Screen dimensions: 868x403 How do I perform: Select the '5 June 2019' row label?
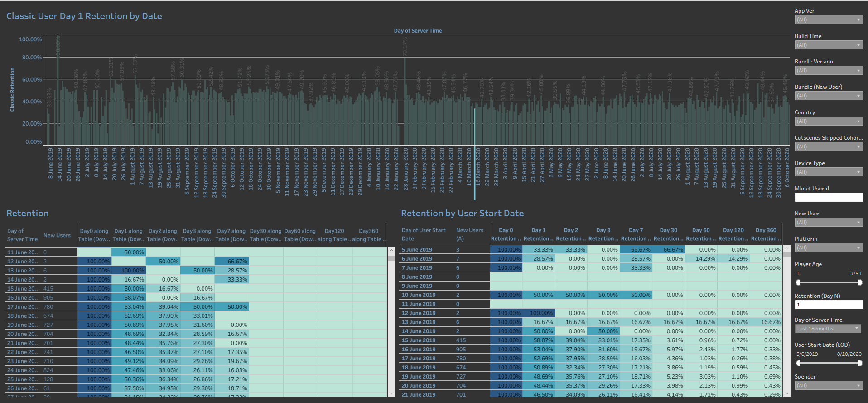(x=417, y=249)
